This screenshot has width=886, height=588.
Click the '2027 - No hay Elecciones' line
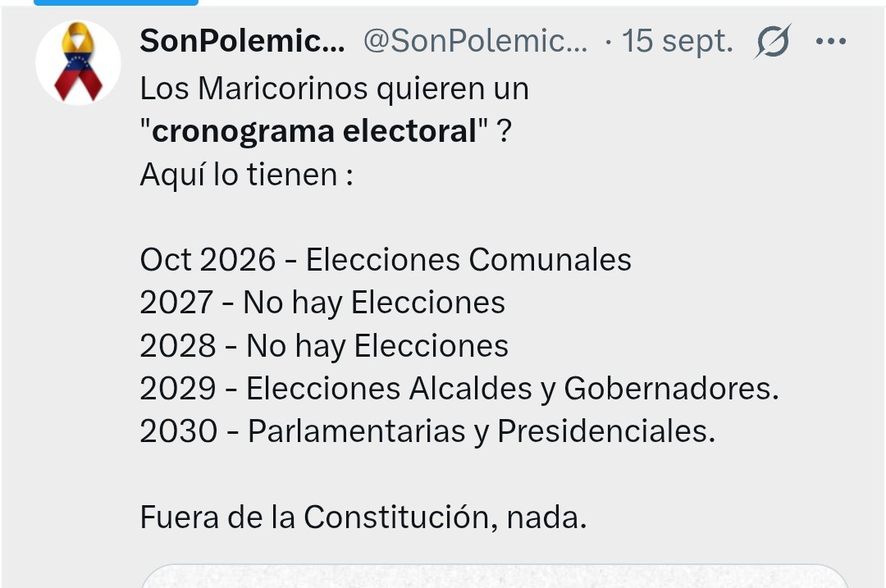322,303
